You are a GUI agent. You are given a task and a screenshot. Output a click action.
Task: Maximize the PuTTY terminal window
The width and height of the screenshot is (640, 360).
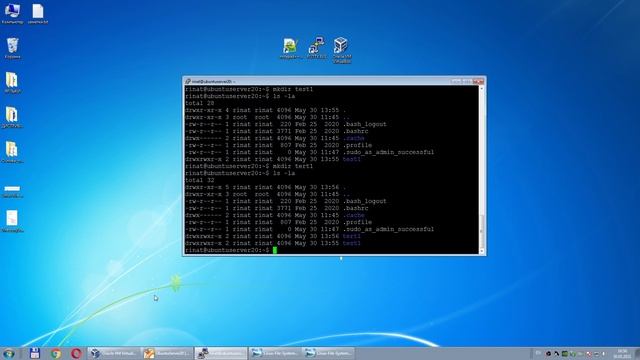(x=467, y=81)
